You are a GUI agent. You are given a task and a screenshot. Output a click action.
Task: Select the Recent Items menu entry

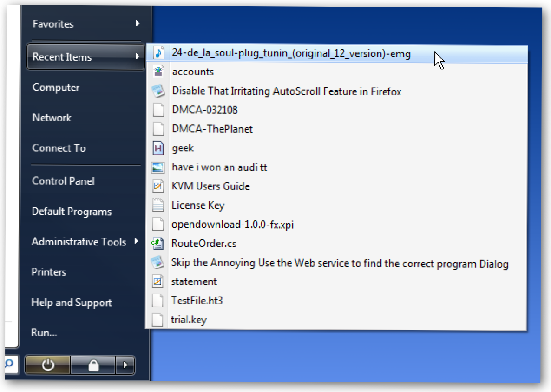tap(62, 57)
